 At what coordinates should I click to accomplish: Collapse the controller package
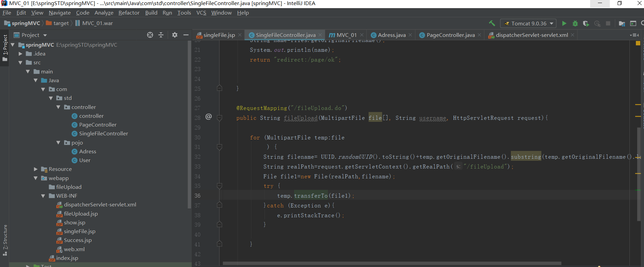58,107
